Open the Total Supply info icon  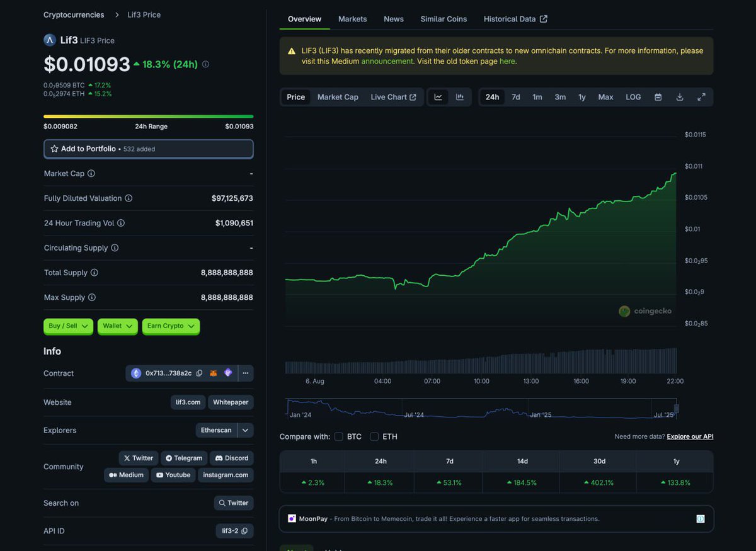pyautogui.click(x=94, y=273)
